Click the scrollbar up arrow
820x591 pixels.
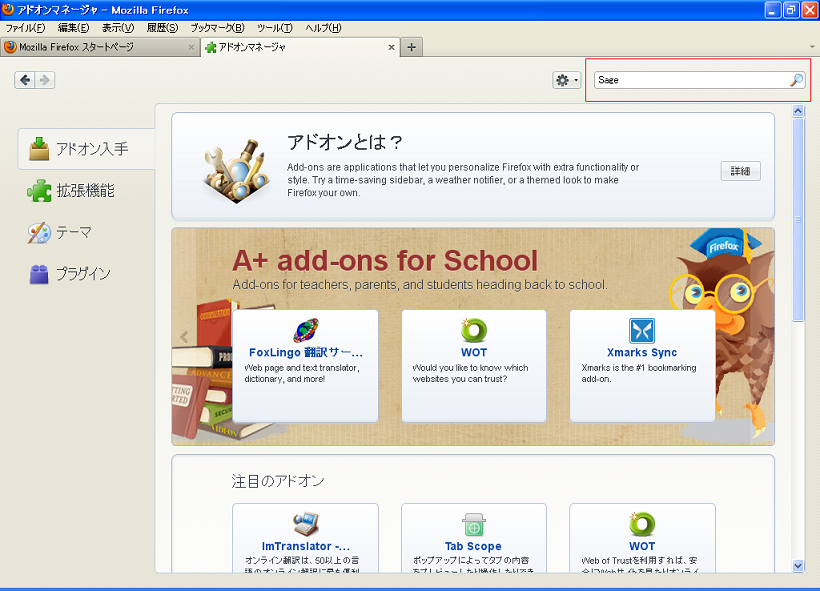point(798,110)
